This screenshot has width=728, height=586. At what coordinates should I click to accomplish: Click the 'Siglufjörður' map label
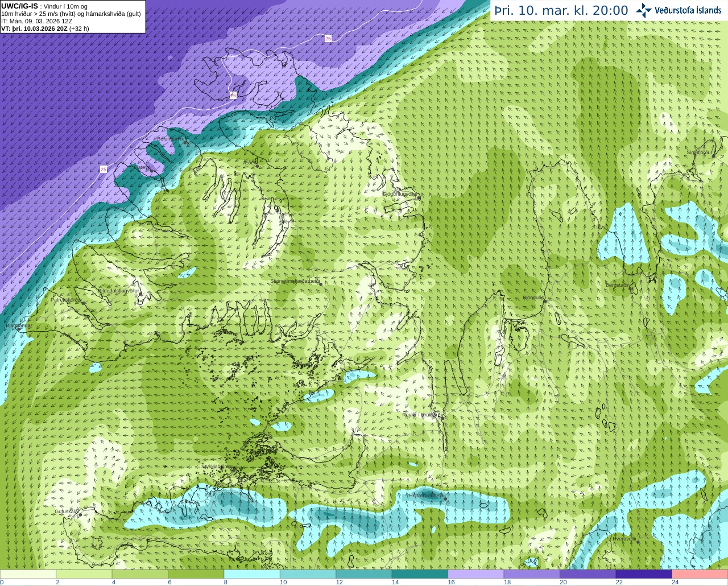click(x=700, y=152)
